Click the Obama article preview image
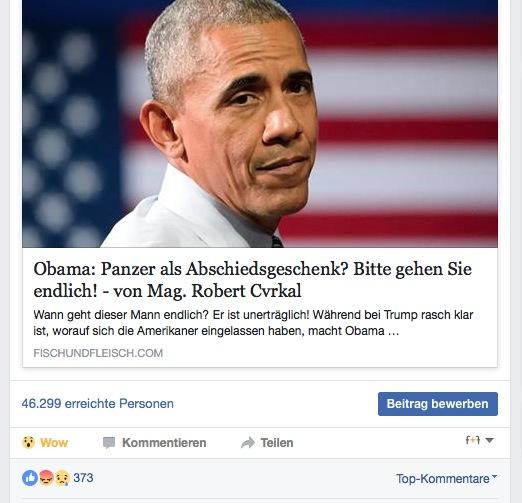 click(260, 124)
